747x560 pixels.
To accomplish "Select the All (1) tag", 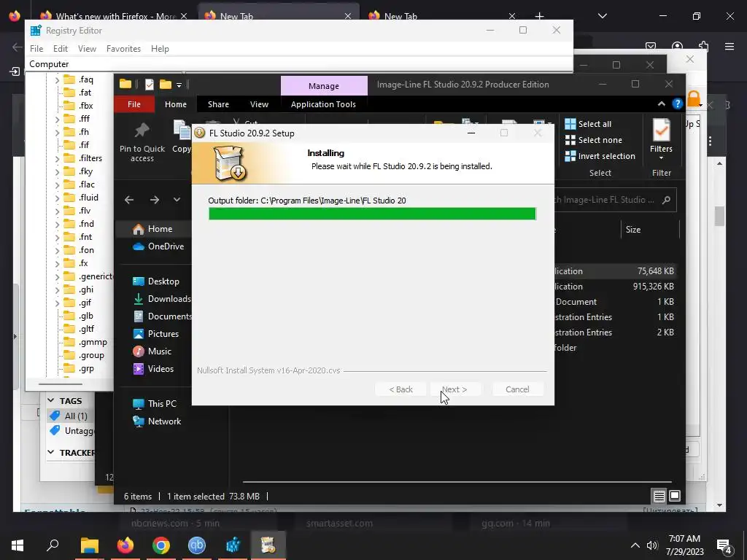I will [x=69, y=416].
